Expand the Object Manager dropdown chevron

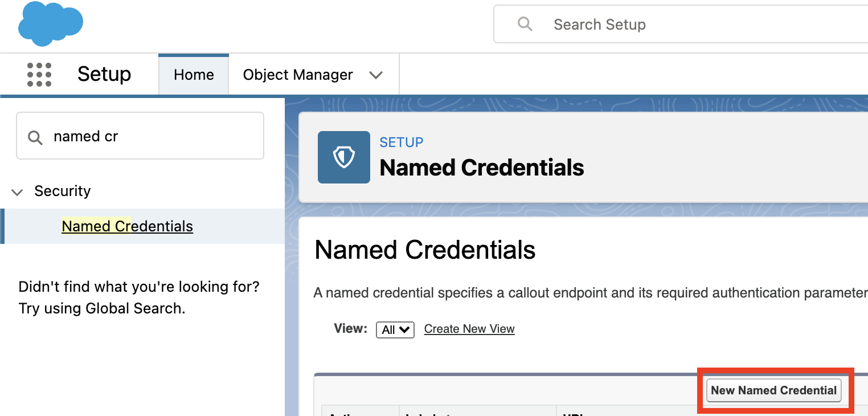click(x=376, y=75)
